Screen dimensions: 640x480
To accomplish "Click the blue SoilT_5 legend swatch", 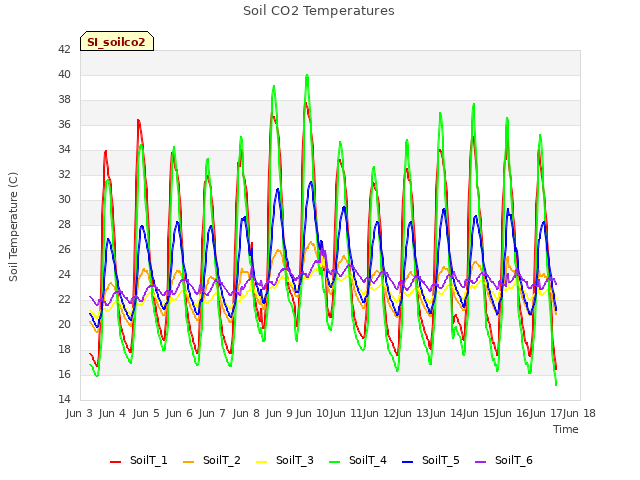I will point(408,462).
